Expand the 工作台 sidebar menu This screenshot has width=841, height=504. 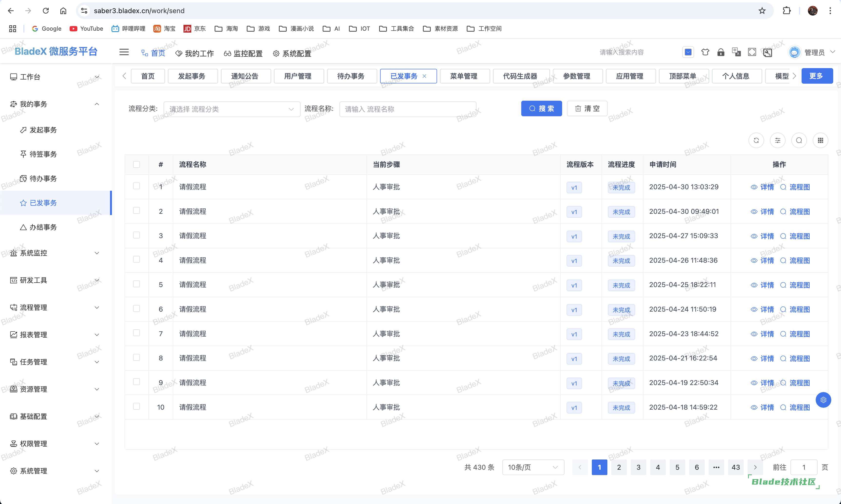56,77
